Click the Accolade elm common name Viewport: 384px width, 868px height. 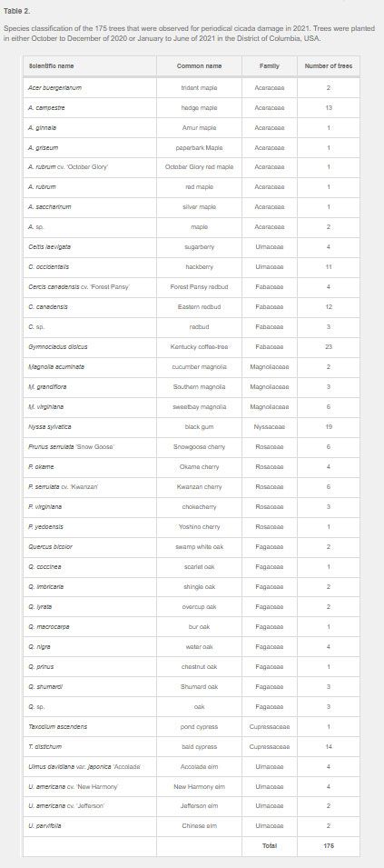(200, 766)
